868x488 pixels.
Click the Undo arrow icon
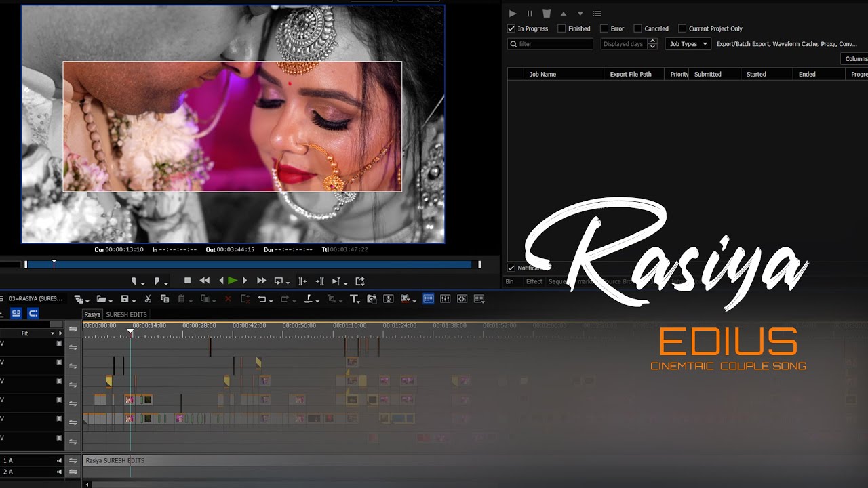[262, 299]
